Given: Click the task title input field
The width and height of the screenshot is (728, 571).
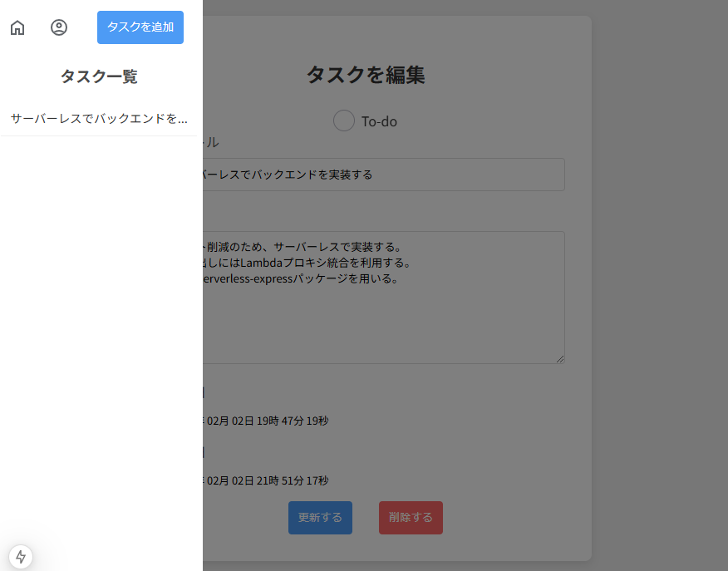Looking at the screenshot, I should click(x=383, y=175).
